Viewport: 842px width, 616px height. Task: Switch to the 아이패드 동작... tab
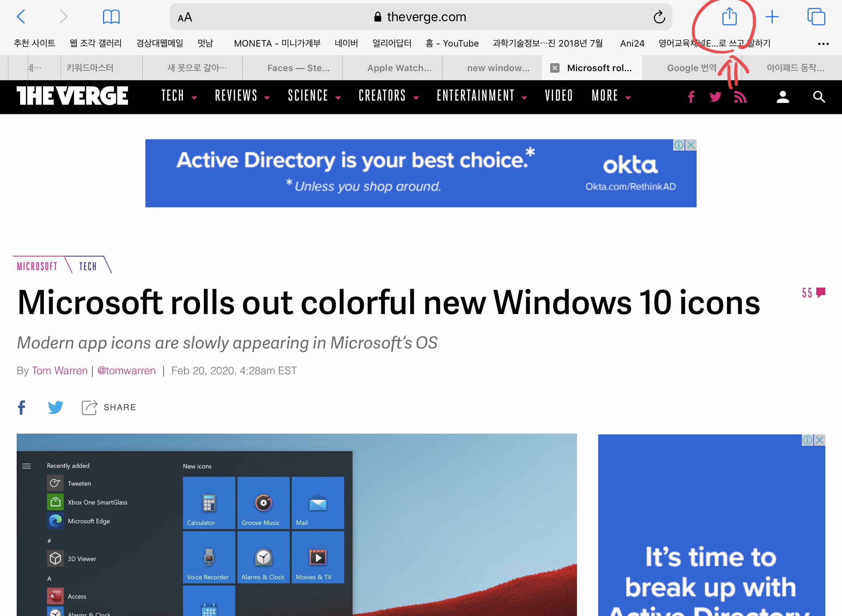click(x=792, y=68)
